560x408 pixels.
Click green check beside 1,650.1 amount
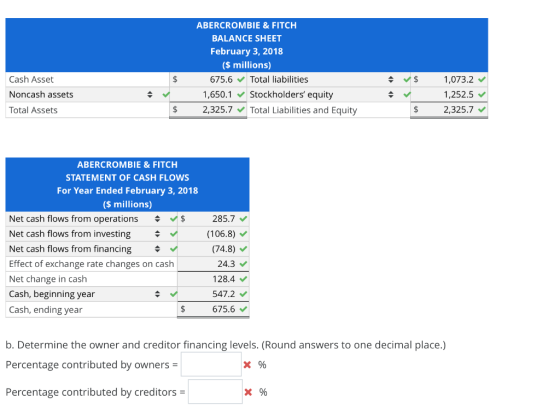click(x=241, y=95)
